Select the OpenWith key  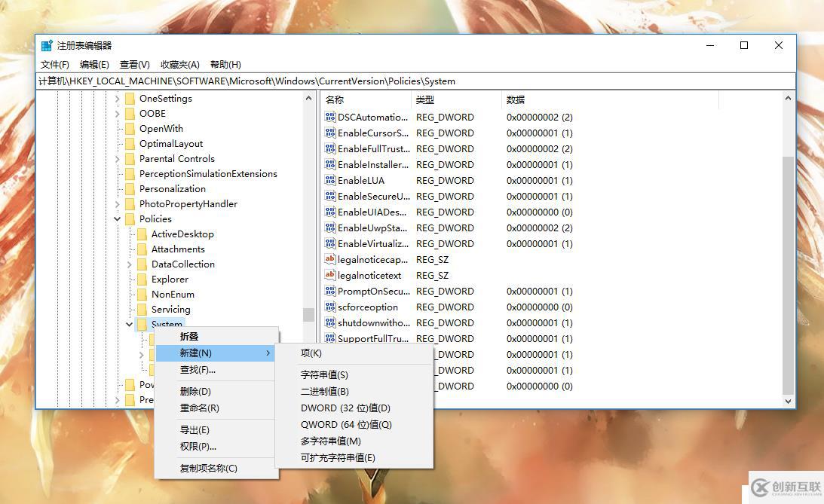click(x=161, y=129)
